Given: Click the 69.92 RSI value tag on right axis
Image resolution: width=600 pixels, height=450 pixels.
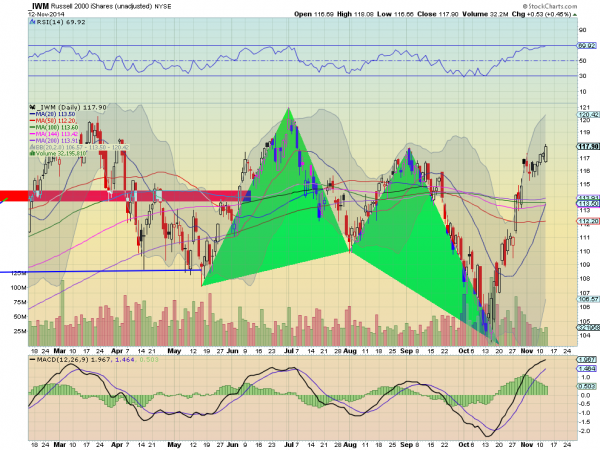Looking at the screenshot, I should pos(586,45).
